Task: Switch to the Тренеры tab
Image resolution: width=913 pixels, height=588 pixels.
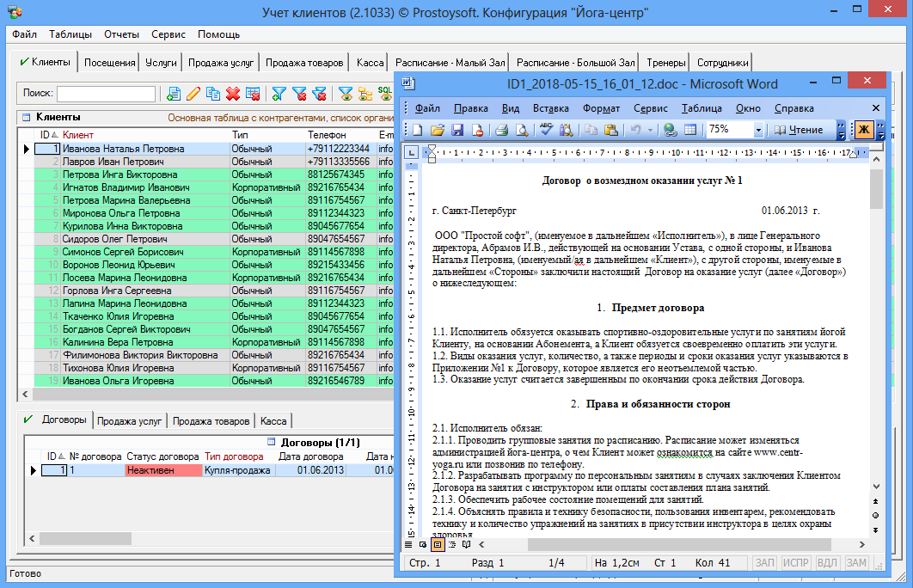Action: [x=666, y=62]
